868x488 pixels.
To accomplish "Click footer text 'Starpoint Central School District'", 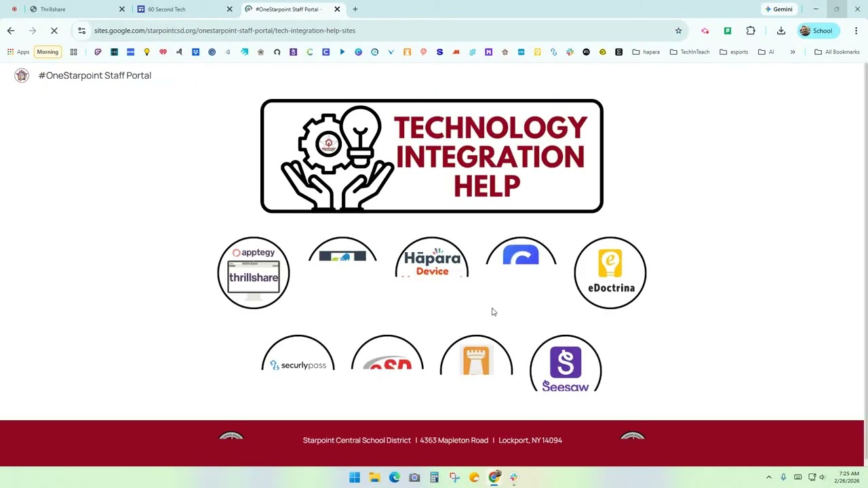I will click(x=357, y=441).
